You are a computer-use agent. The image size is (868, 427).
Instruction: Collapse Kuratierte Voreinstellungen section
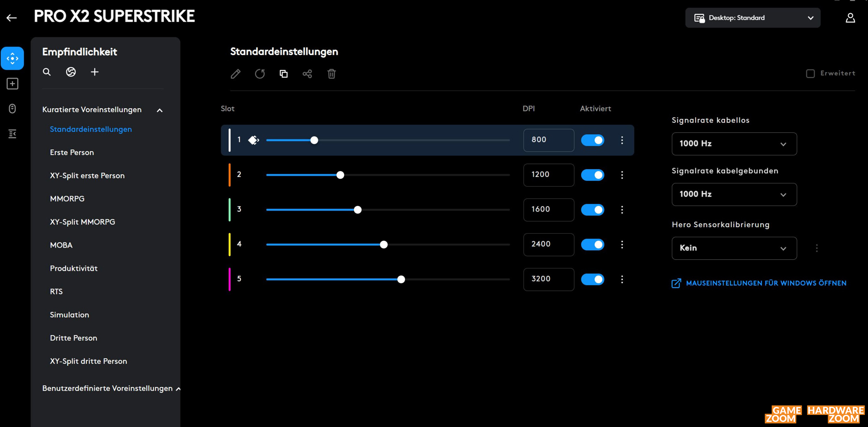160,110
